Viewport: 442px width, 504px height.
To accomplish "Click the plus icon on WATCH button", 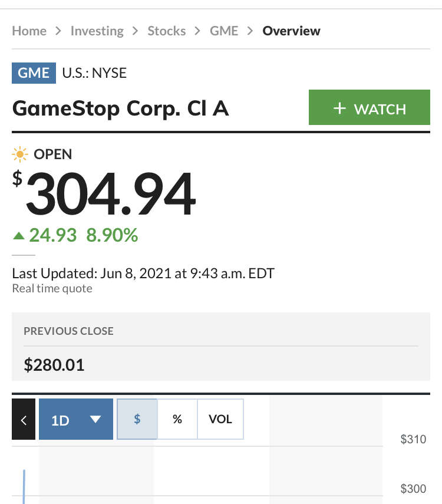I will tap(339, 108).
